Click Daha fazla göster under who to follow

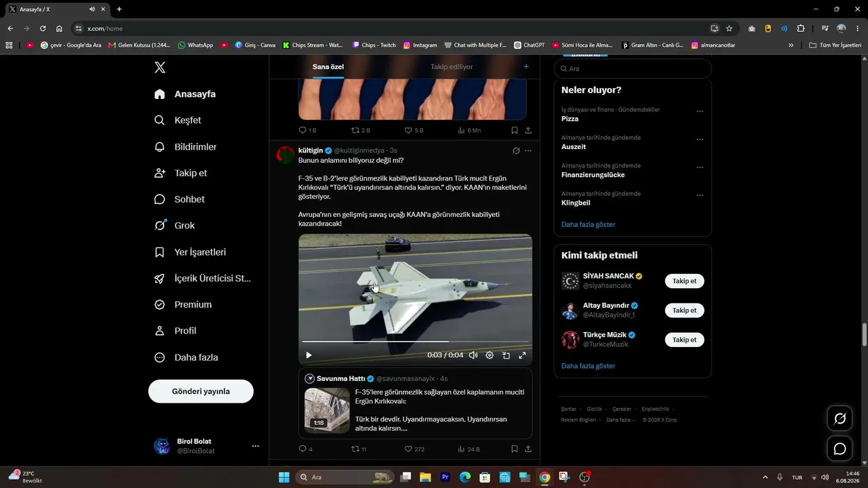[x=589, y=366]
